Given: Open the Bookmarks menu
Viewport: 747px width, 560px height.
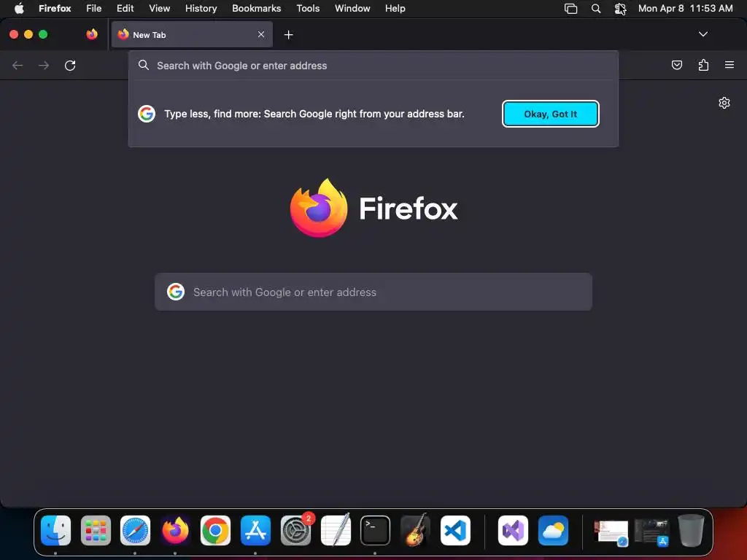Looking at the screenshot, I should pos(256,9).
